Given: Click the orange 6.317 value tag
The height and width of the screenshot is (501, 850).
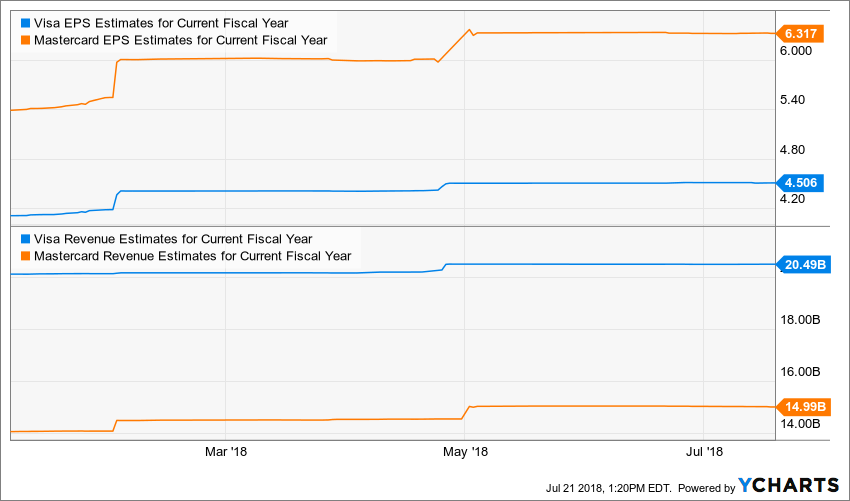Looking at the screenshot, I should pyautogui.click(x=800, y=34).
